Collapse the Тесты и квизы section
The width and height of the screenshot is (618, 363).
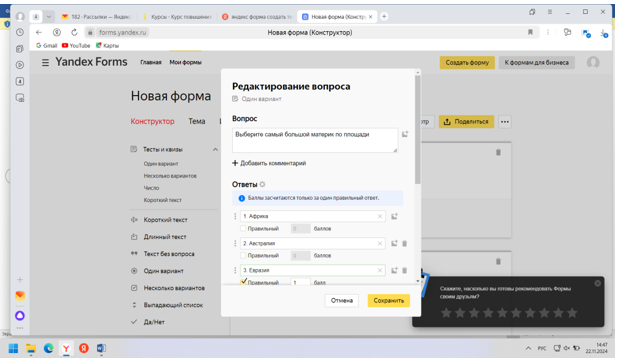(215, 149)
